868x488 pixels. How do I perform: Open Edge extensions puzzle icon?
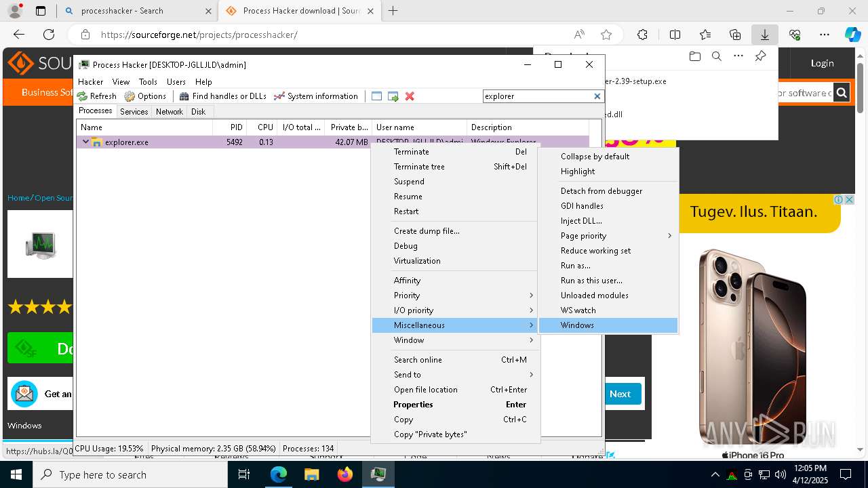642,35
